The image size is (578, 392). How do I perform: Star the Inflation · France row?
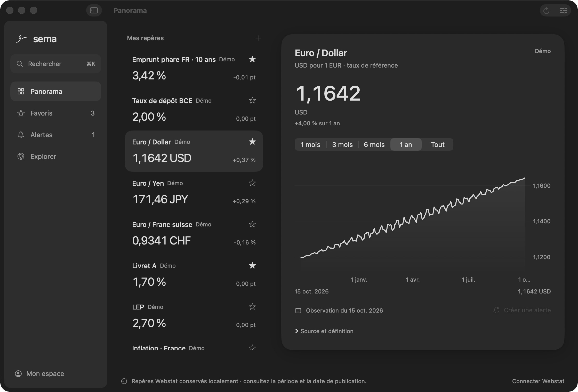[x=252, y=348]
